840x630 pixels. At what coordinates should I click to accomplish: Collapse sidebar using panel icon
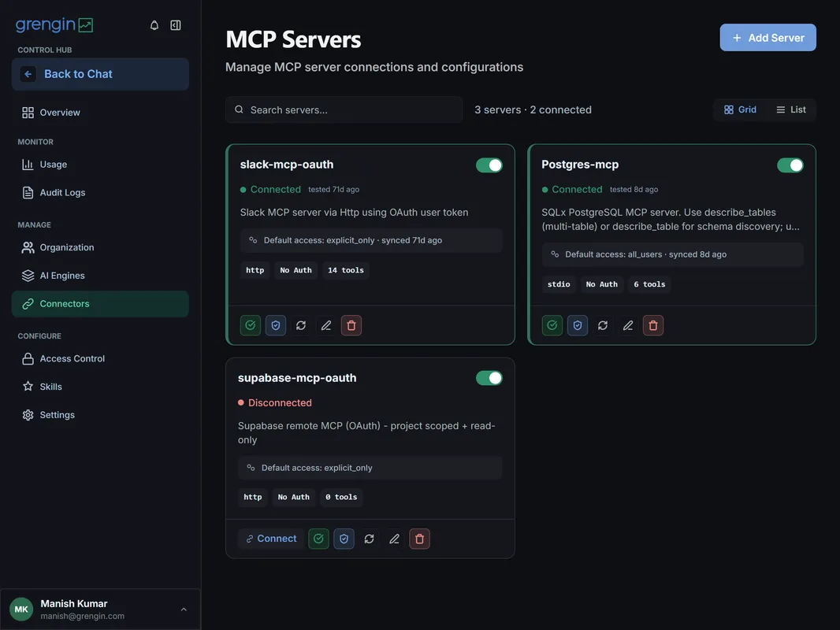175,25
